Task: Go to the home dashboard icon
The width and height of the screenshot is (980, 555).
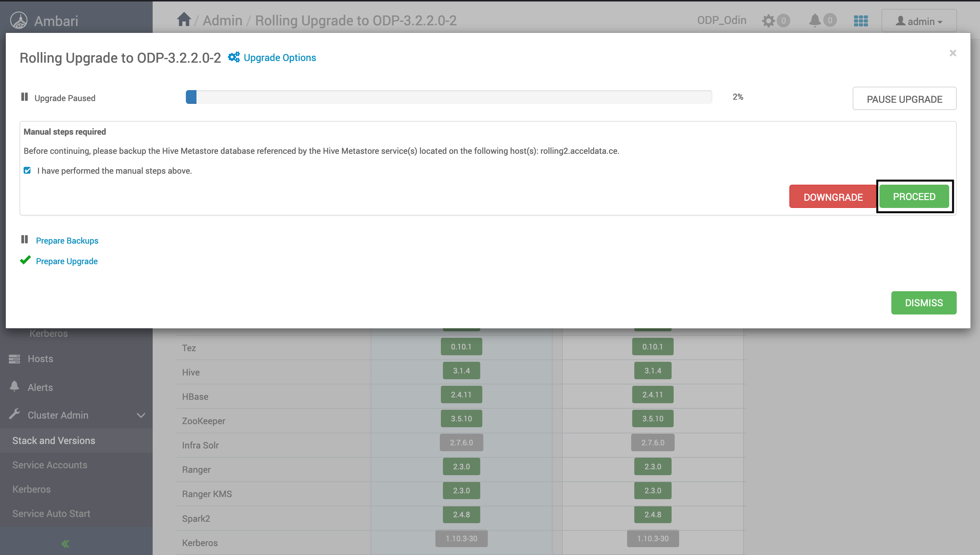Action: 184,20
